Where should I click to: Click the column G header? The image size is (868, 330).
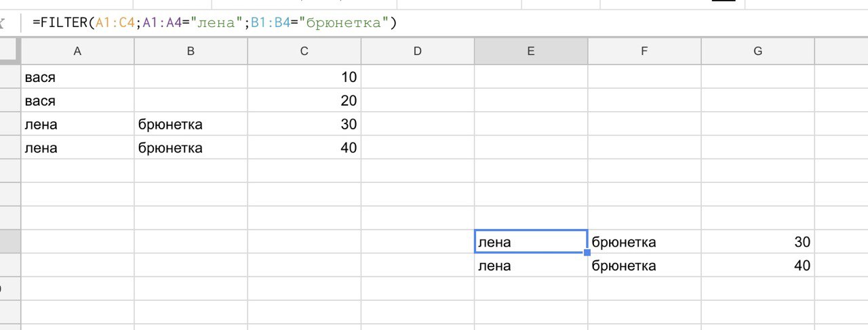[757, 51]
